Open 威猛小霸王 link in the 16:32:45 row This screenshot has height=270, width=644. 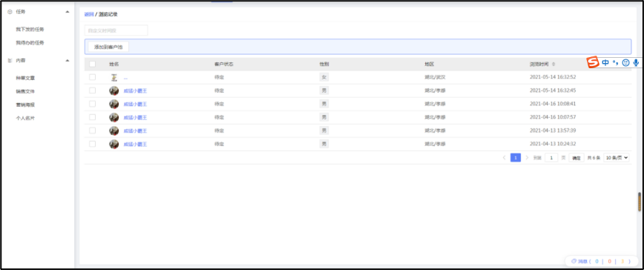click(135, 90)
